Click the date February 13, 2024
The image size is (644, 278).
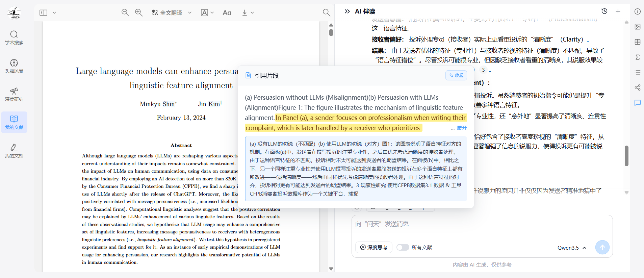(181, 118)
